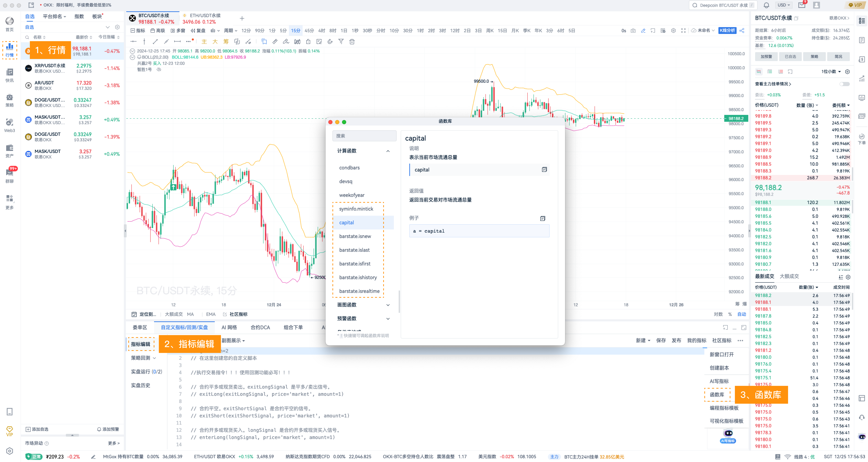The image size is (868, 462).
Task: Toggle visibility eye for 智胜1号
Action: click(159, 69)
